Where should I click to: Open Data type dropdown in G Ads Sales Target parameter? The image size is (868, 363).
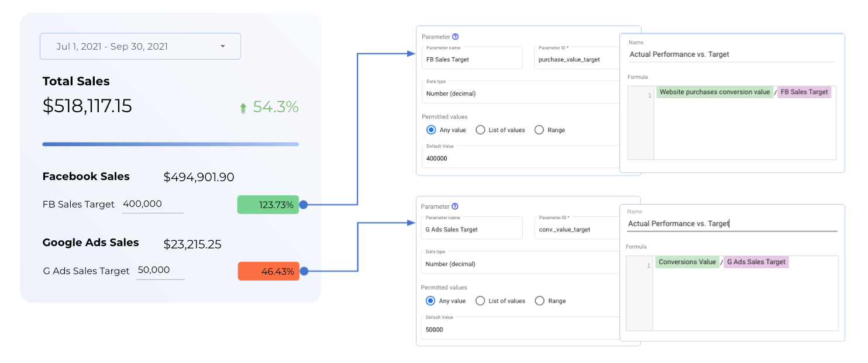point(520,262)
